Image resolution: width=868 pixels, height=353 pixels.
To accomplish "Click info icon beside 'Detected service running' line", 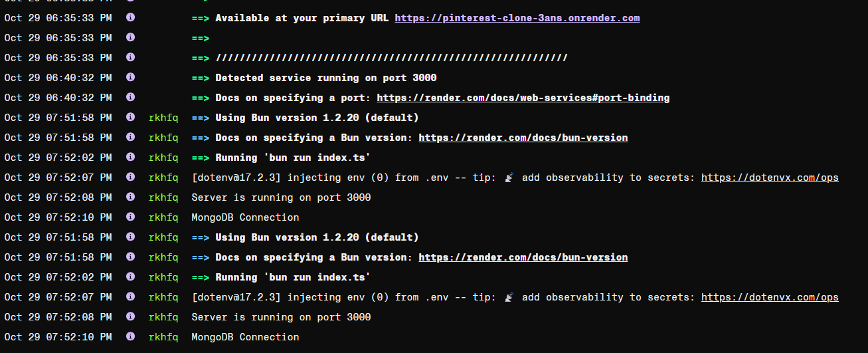I will click(130, 78).
